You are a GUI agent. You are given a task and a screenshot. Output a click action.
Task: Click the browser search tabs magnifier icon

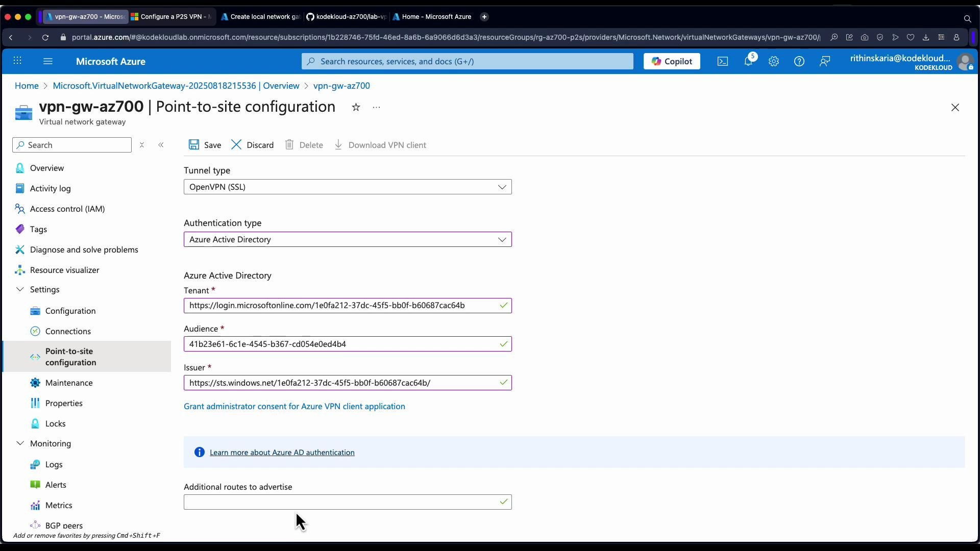967,18
